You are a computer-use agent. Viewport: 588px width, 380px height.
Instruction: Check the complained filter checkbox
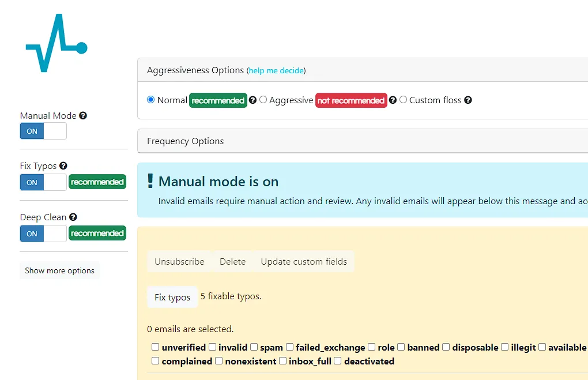pyautogui.click(x=155, y=361)
